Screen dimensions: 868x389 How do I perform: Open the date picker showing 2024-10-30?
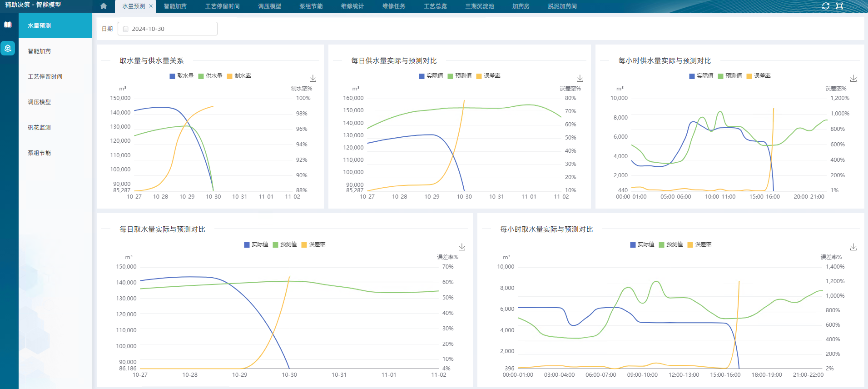[x=167, y=29]
